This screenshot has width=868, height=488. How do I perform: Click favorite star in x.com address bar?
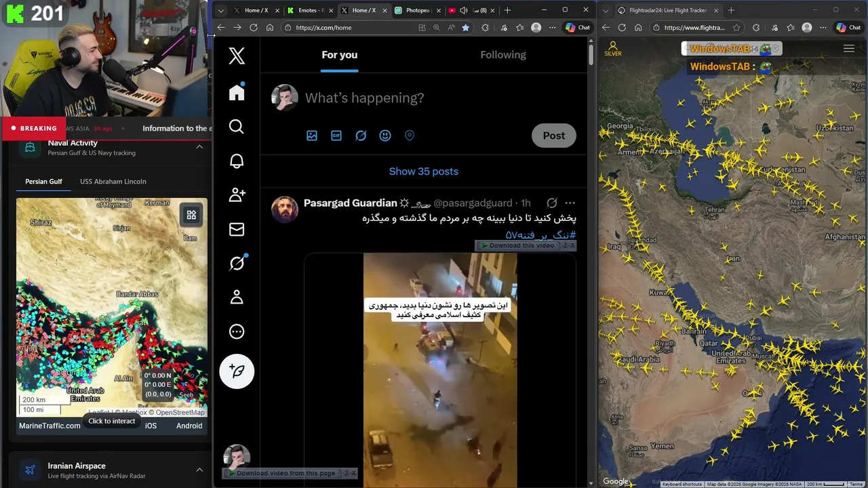[465, 28]
